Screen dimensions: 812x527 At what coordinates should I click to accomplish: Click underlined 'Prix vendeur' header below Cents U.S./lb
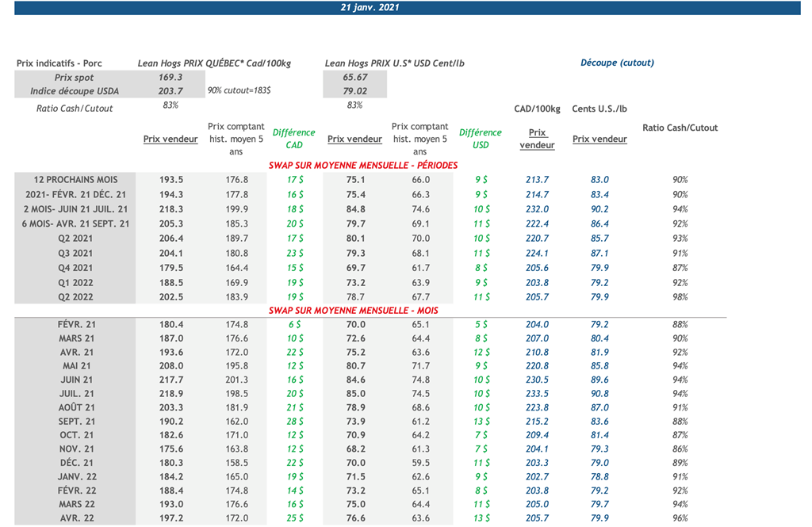(x=599, y=139)
